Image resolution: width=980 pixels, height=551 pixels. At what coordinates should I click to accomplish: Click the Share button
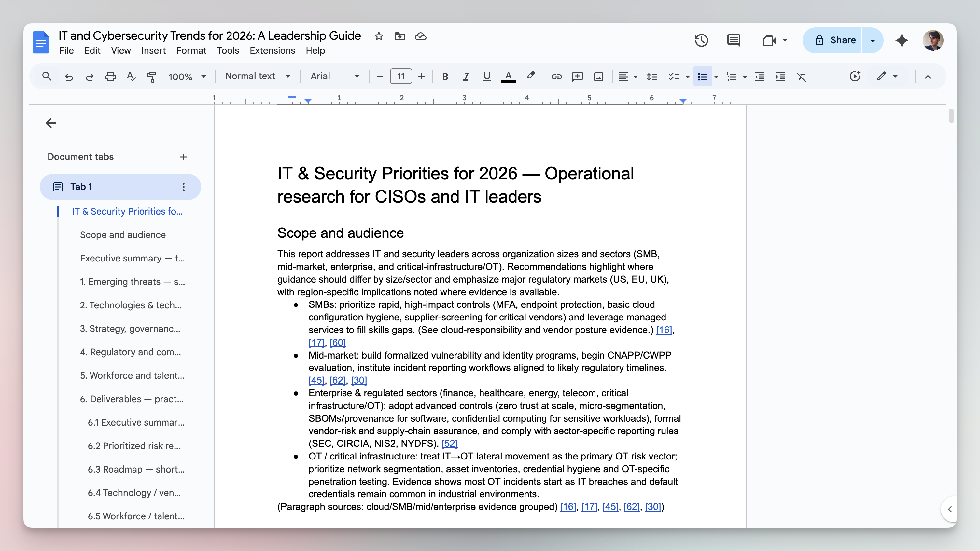click(835, 40)
